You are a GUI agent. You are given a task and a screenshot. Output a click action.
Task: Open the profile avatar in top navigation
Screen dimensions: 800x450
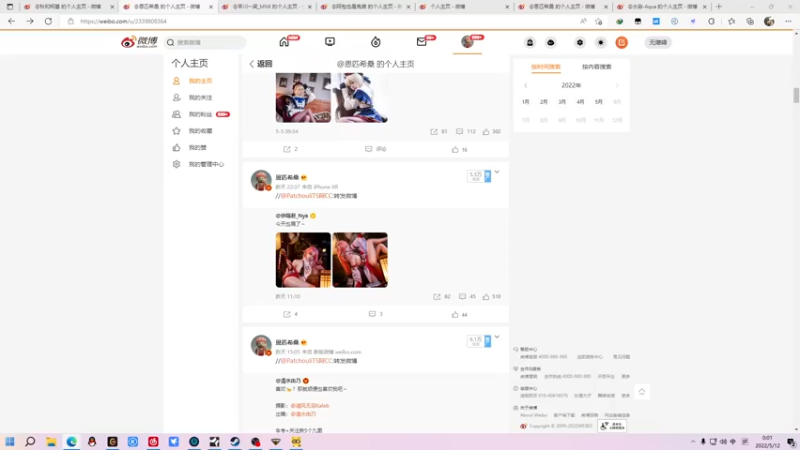pos(467,42)
